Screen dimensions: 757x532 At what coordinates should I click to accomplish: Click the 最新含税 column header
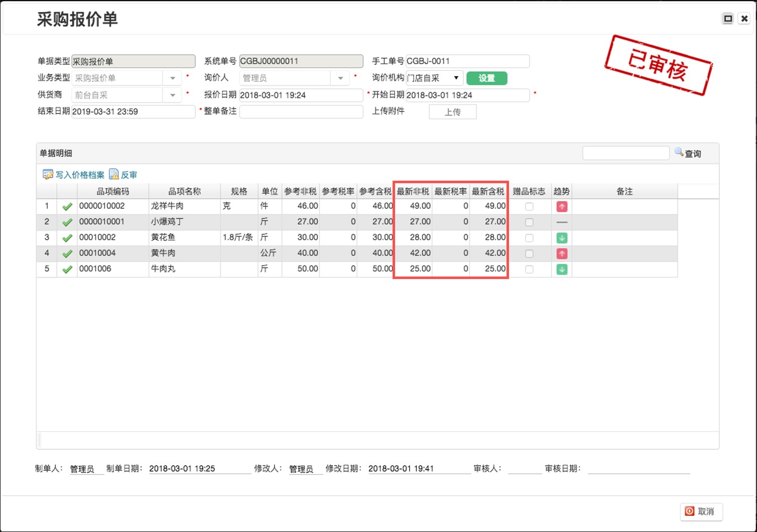click(488, 191)
